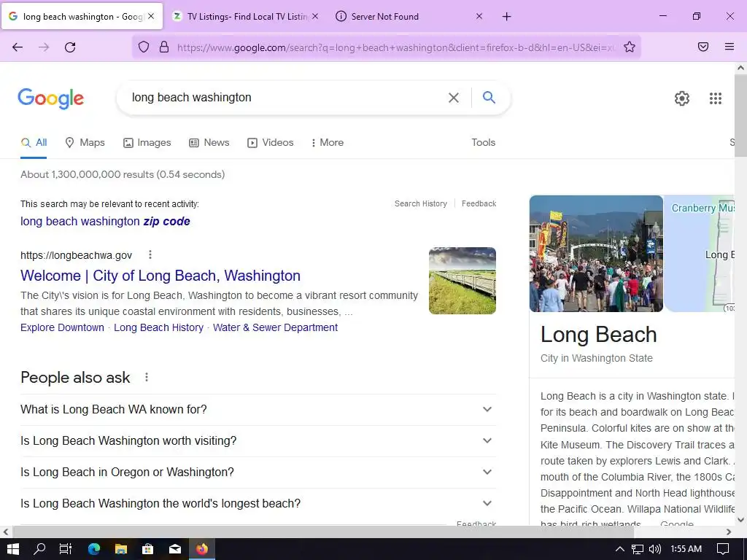Open a new tab with the plus button

(x=506, y=17)
